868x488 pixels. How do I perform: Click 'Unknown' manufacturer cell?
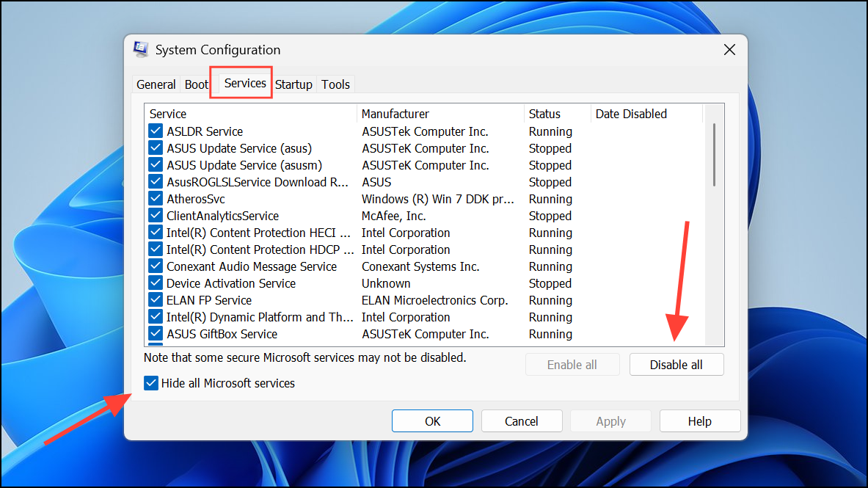386,283
